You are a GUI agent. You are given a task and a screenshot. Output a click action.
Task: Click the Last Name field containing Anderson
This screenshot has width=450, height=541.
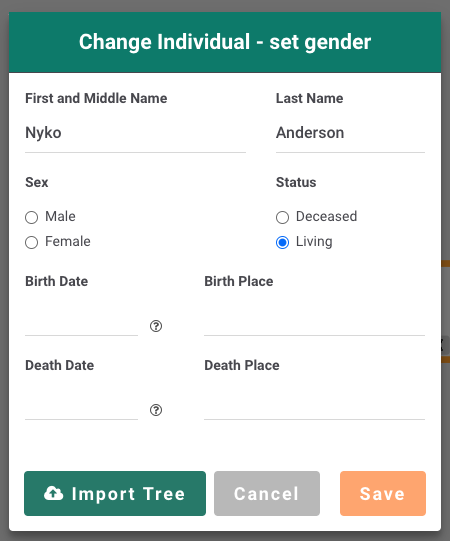coord(350,133)
